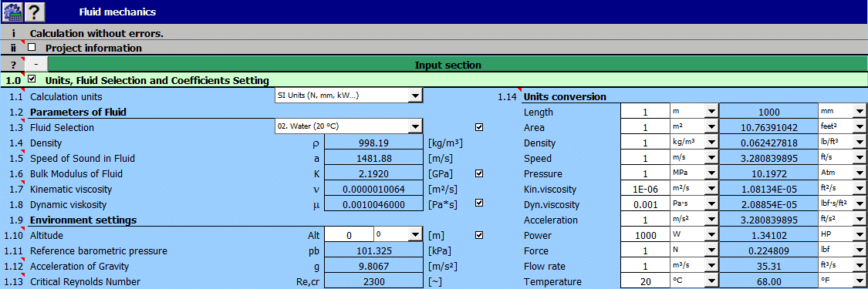This screenshot has width=868, height=289.
Task: Click the "?" cell beside Input section
Action: (13, 65)
